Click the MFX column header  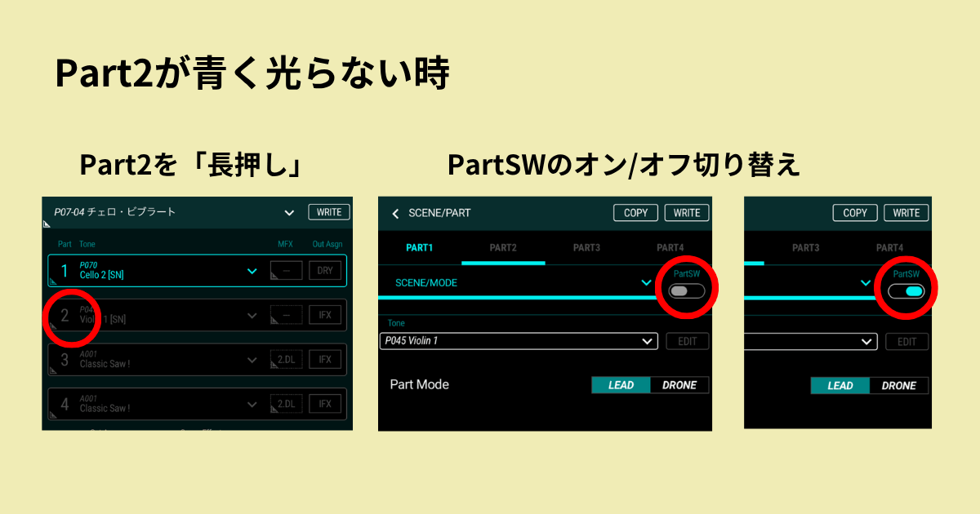tap(285, 244)
